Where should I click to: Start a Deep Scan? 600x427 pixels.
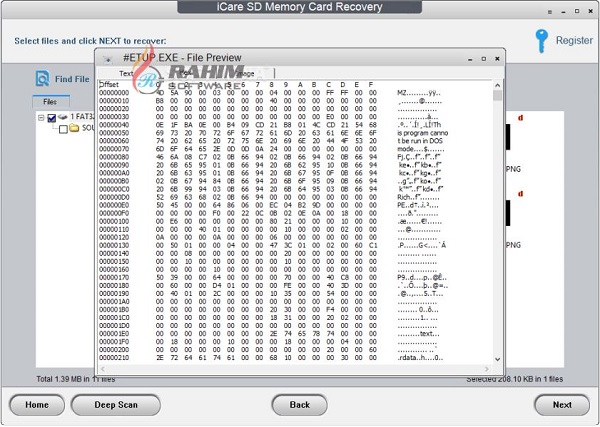pos(116,405)
